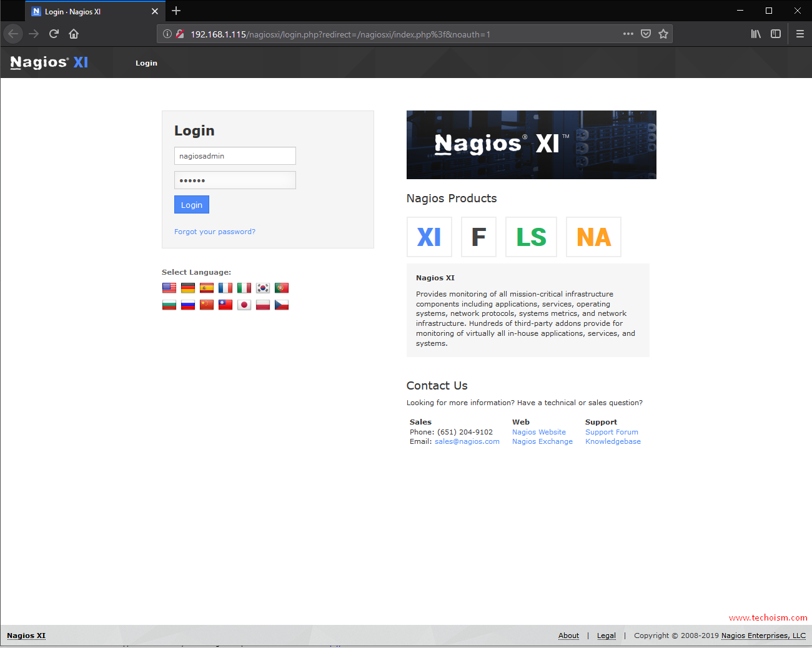Screen dimensions: 812x648
Task: Select the Log Server 'LS' product tile
Action: click(531, 237)
